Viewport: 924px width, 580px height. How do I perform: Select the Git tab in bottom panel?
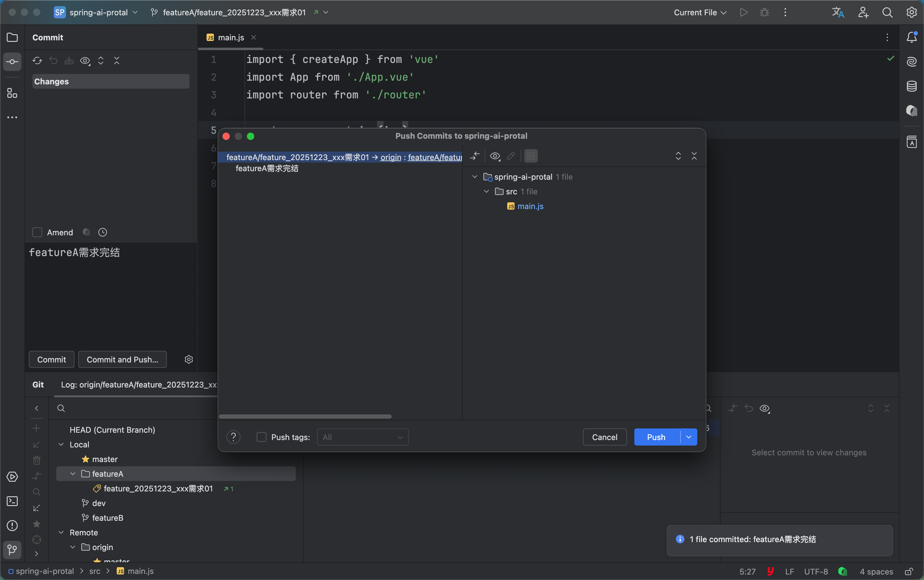38,385
